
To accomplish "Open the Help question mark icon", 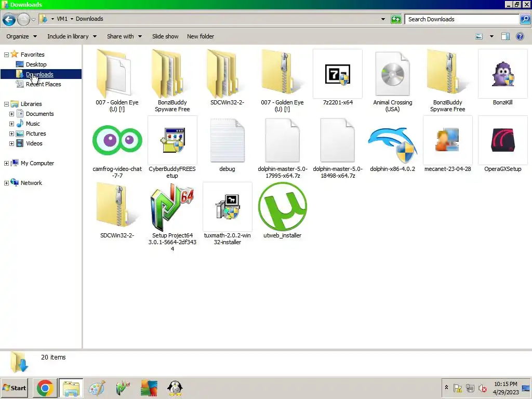I will pos(520,36).
